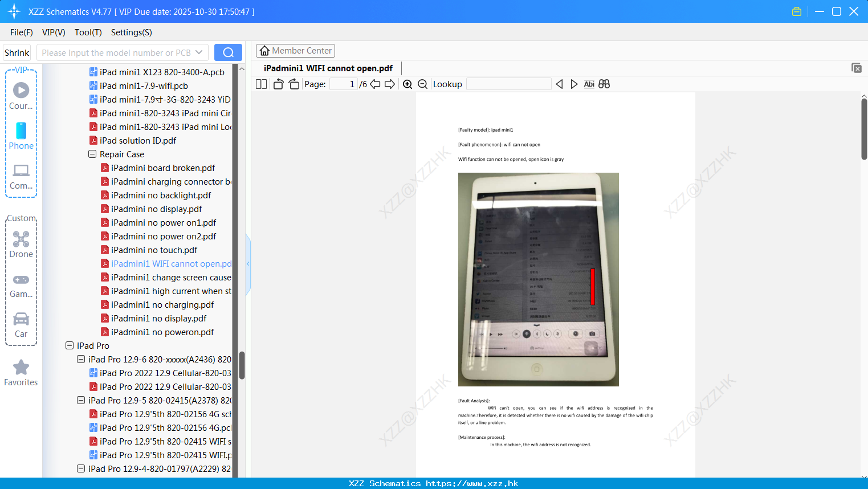
Task: Close all document tabs icon
Action: [856, 68]
